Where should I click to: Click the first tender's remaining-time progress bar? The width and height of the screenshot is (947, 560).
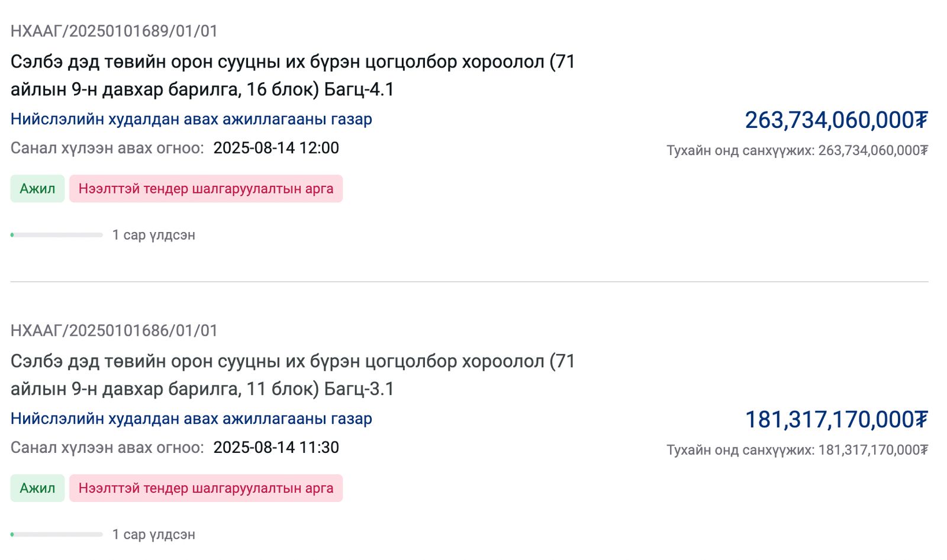(56, 235)
